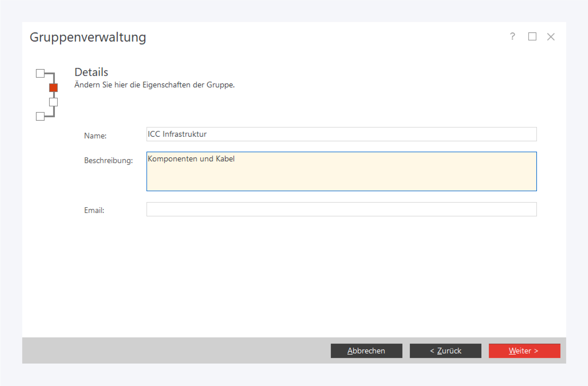Proceed with the red Weiter button
Image resolution: width=588 pixels, height=386 pixels.
tap(524, 351)
